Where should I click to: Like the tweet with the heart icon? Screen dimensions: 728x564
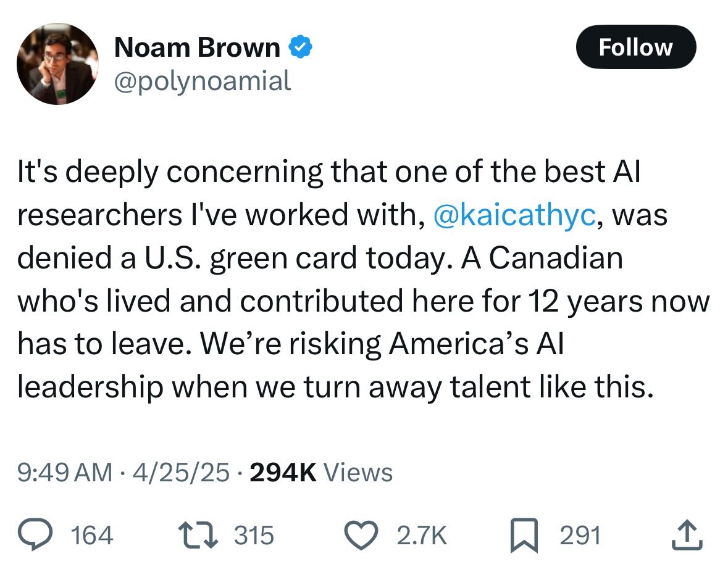361,535
